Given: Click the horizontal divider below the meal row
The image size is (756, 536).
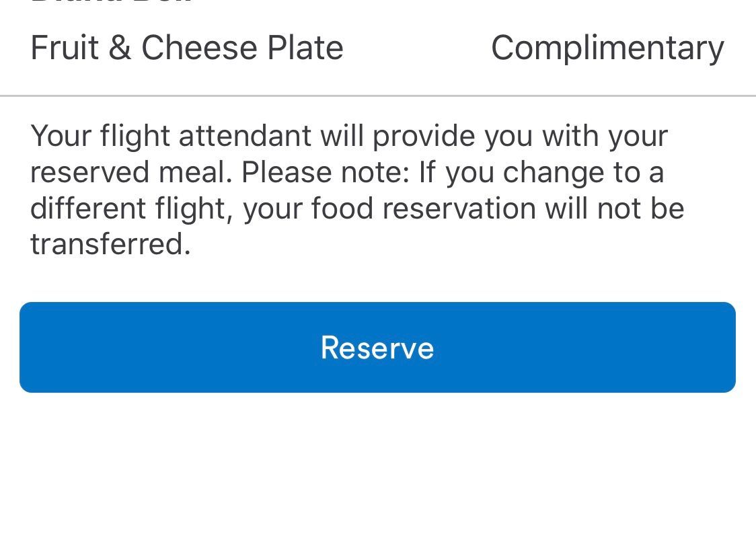Looking at the screenshot, I should 378,96.
